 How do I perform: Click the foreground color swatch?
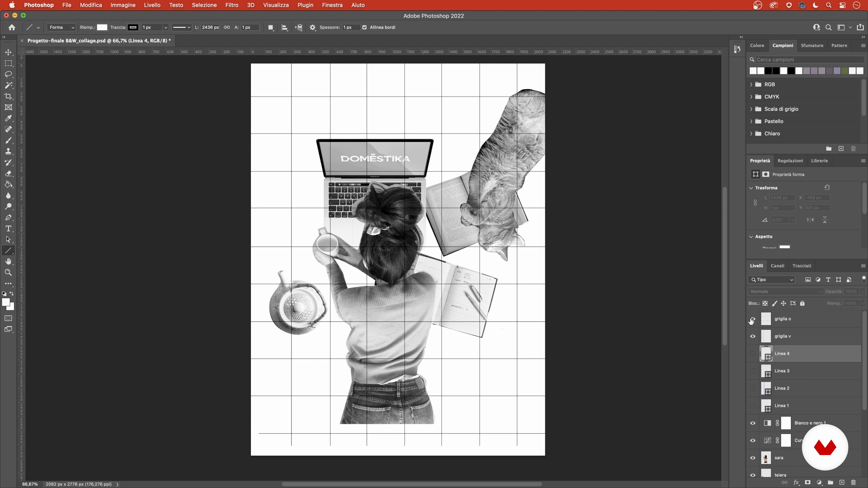point(6,303)
